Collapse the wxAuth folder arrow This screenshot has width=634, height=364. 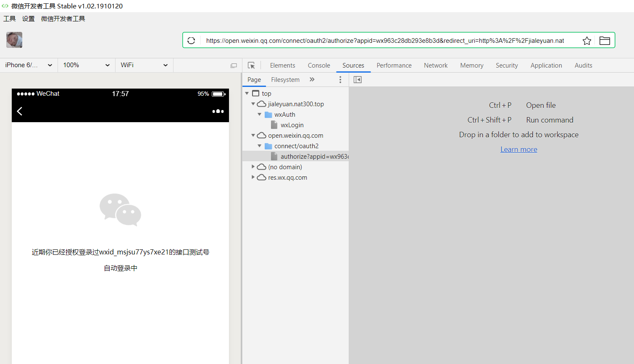[x=259, y=114]
